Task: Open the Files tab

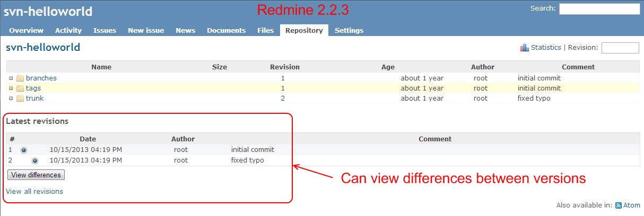Action: click(x=265, y=30)
